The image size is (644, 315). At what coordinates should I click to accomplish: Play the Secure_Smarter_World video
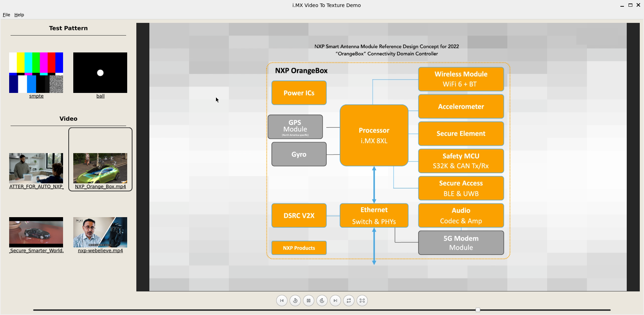tap(36, 232)
